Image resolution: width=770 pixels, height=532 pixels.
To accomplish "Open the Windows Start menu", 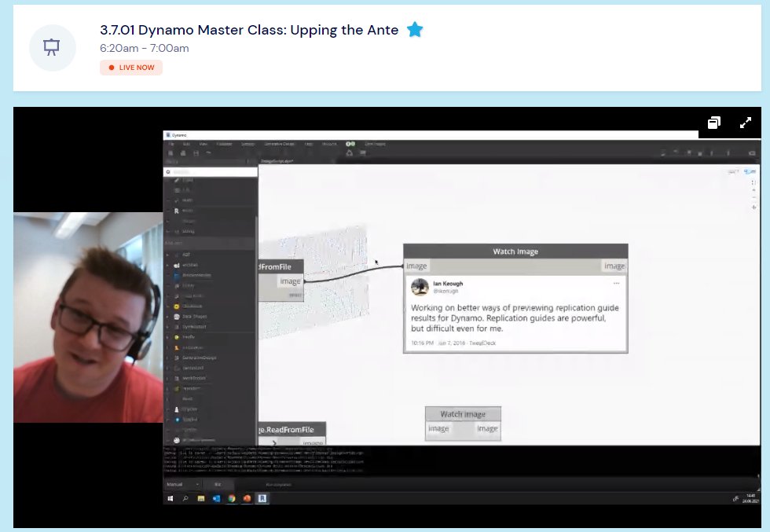I will point(170,498).
